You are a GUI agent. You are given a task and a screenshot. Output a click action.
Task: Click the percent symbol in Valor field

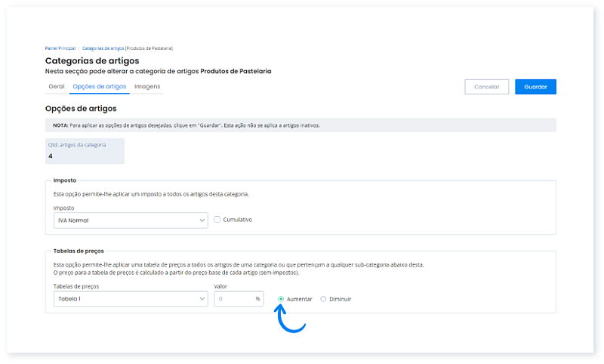[257, 299]
